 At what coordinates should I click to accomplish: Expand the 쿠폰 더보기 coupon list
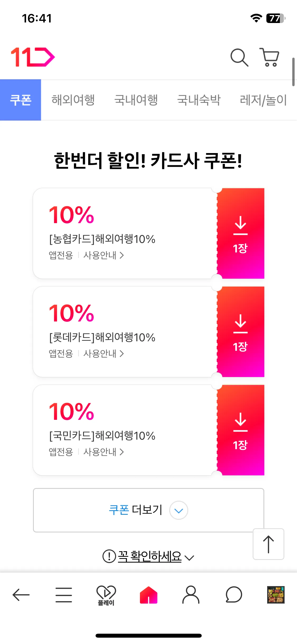coord(148,510)
